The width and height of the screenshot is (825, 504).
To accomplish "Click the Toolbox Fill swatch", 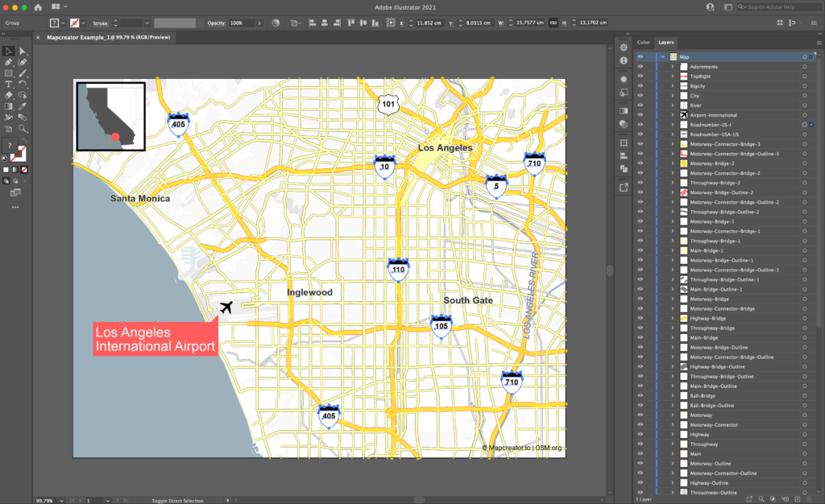I will point(10,146).
